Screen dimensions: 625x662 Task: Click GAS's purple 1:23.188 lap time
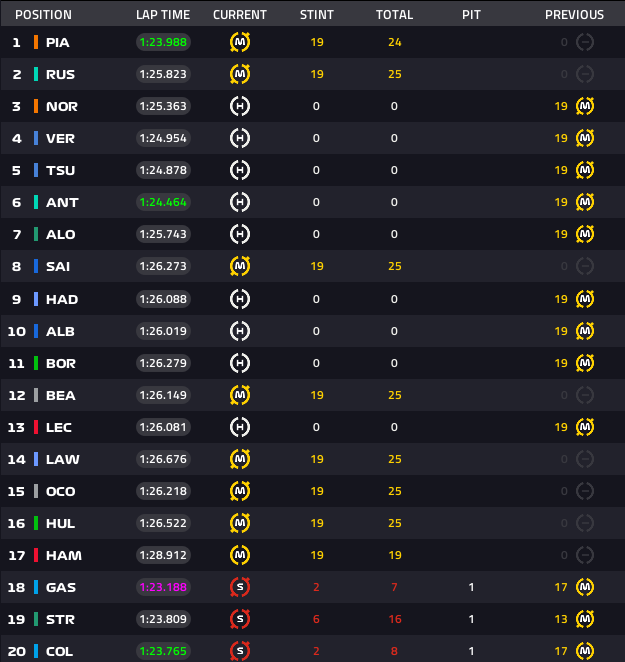pyautogui.click(x=163, y=587)
